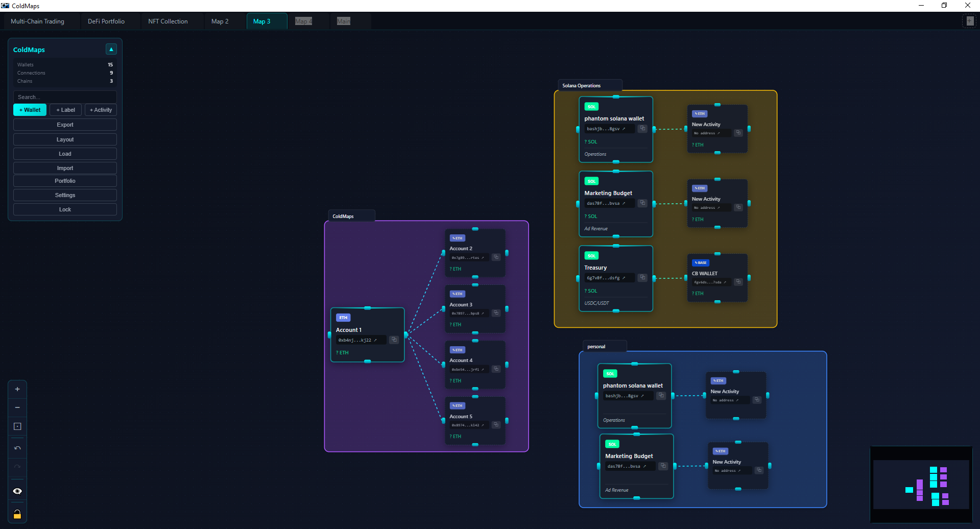Switch to Map 2 tab
The height and width of the screenshot is (529, 980).
pyautogui.click(x=220, y=21)
